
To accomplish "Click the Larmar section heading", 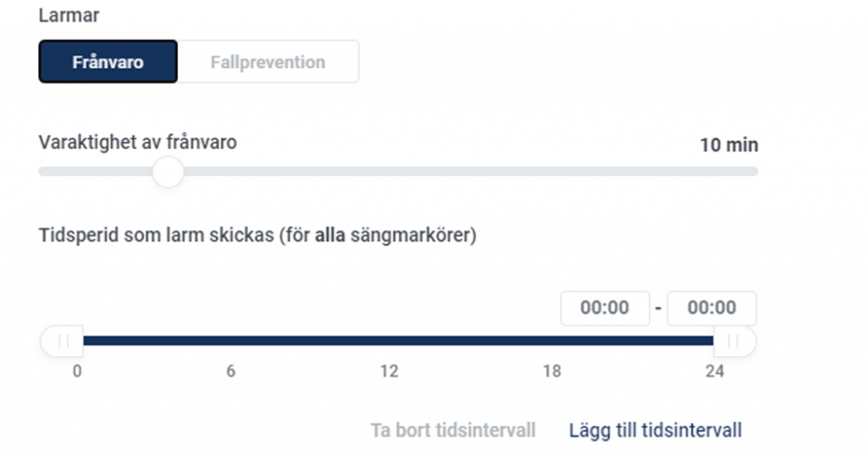I will point(70,15).
